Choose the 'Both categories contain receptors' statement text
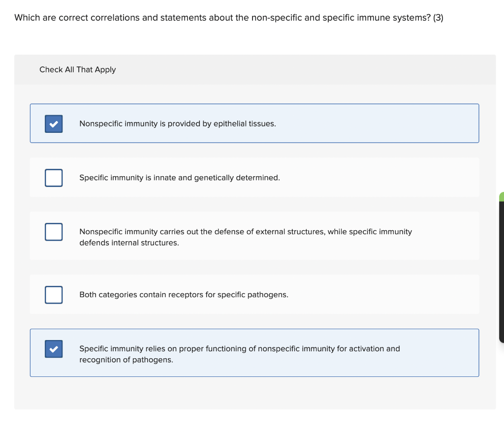 click(x=184, y=295)
